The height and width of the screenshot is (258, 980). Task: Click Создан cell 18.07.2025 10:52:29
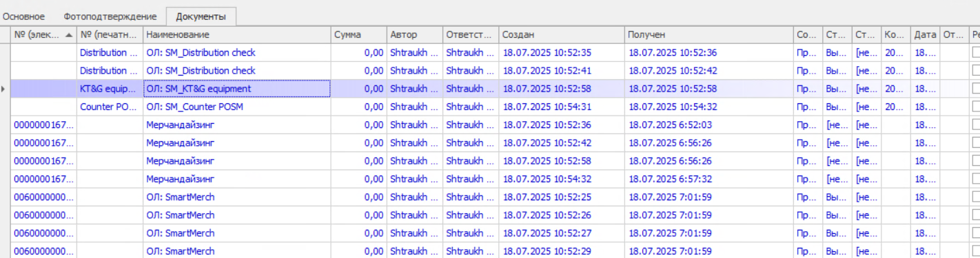pyautogui.click(x=562, y=251)
